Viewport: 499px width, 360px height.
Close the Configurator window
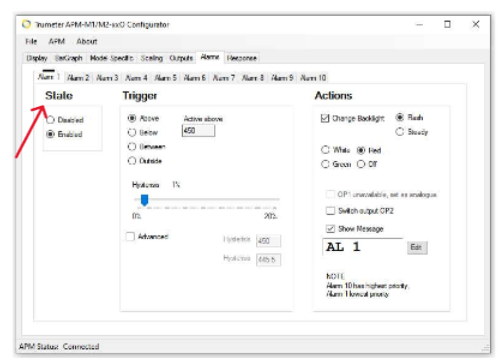point(476,24)
